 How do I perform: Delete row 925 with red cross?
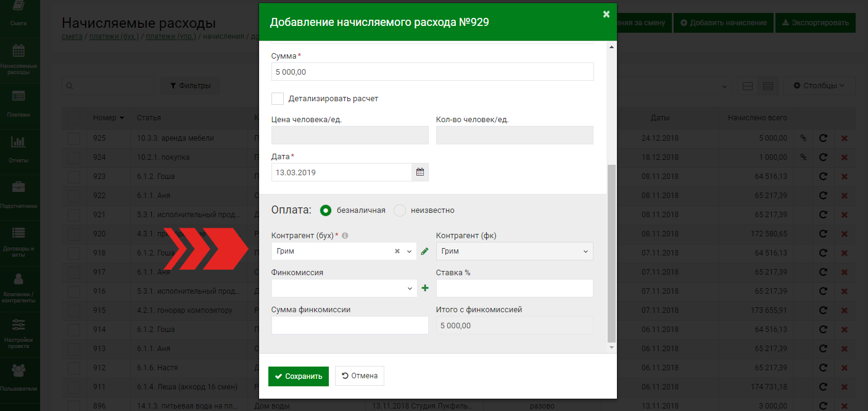tap(845, 138)
